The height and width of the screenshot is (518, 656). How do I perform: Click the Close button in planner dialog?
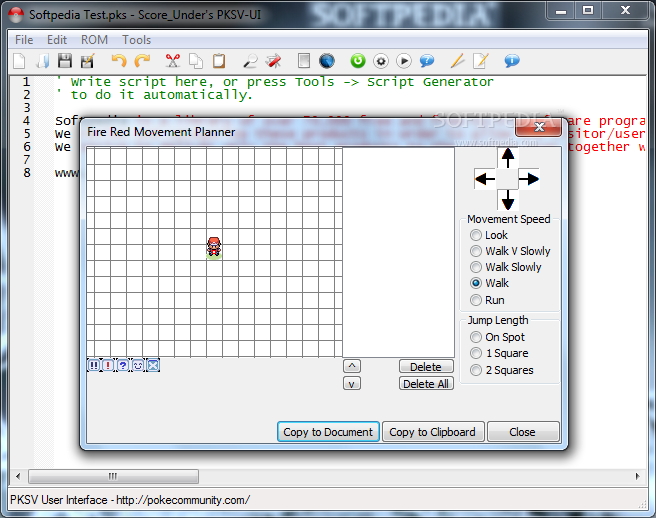[523, 432]
